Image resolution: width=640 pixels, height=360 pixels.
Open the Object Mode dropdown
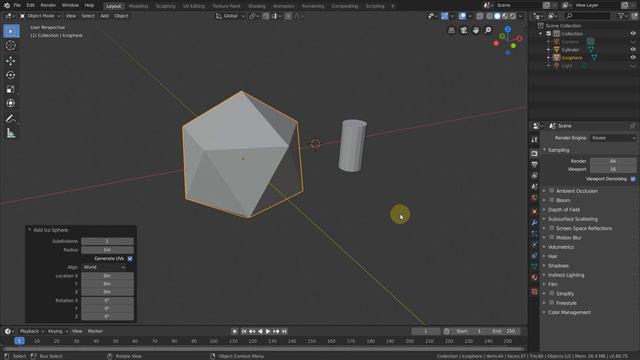tap(40, 16)
